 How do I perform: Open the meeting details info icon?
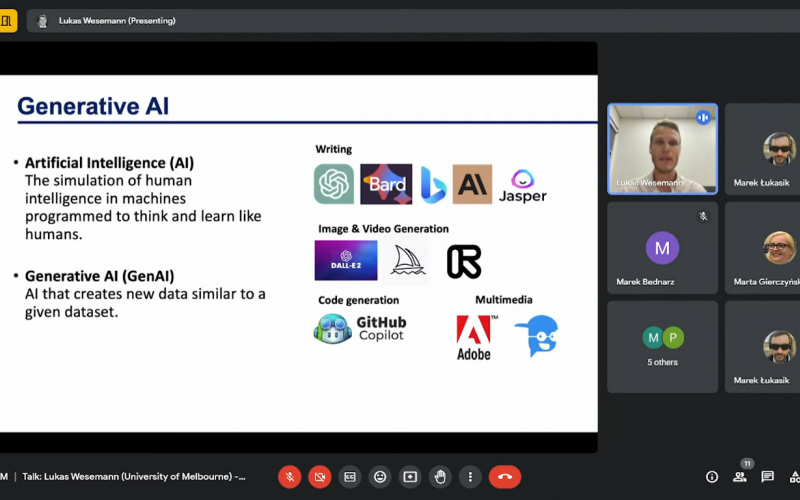(x=712, y=477)
